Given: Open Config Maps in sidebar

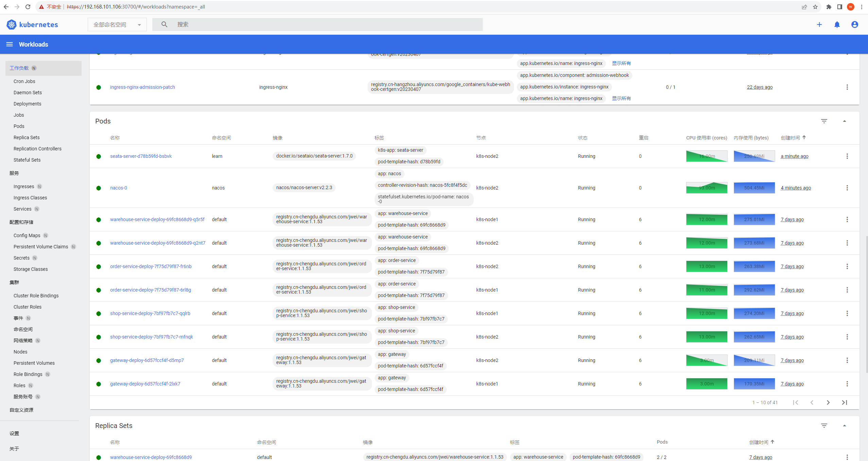Looking at the screenshot, I should click(x=27, y=235).
